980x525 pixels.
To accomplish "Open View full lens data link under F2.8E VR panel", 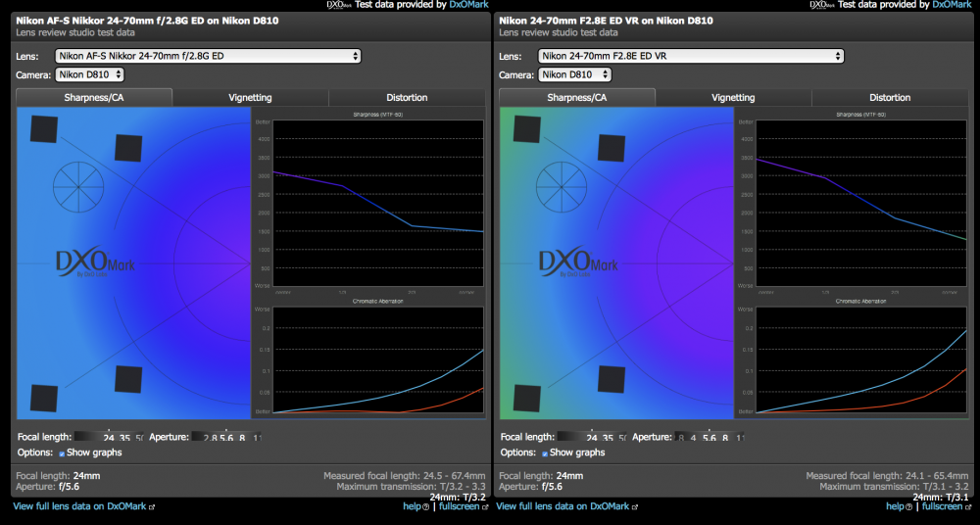I will (x=563, y=506).
